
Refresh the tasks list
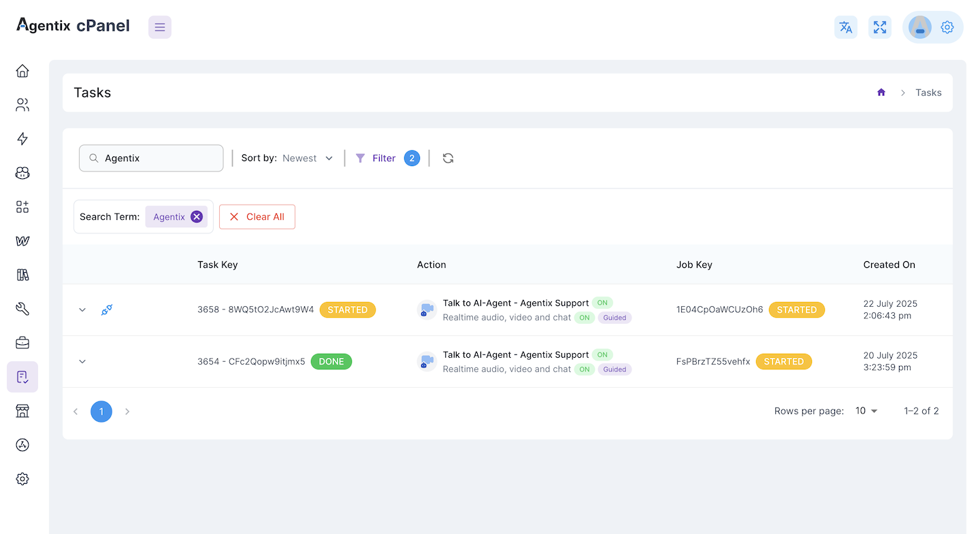448,158
